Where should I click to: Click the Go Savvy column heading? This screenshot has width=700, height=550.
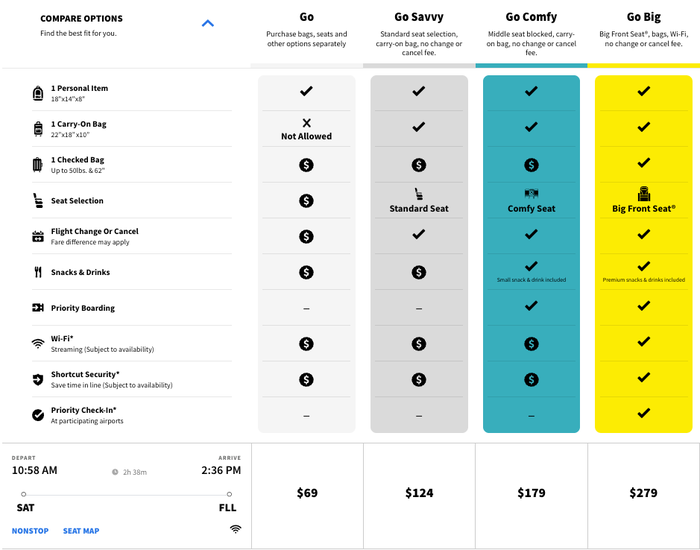(x=419, y=17)
